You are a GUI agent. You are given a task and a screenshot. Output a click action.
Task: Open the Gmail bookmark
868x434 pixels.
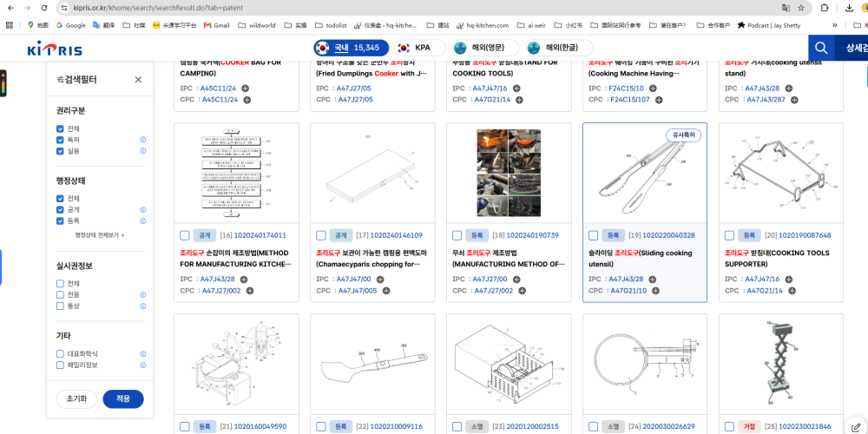[216, 25]
